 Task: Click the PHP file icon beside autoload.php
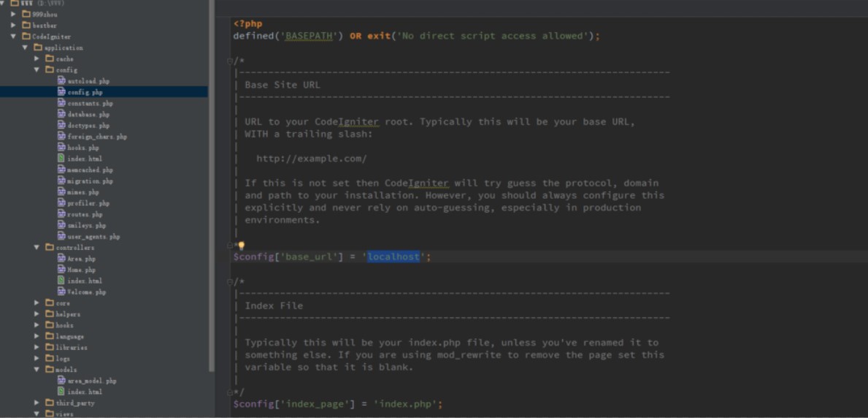pyautogui.click(x=62, y=81)
